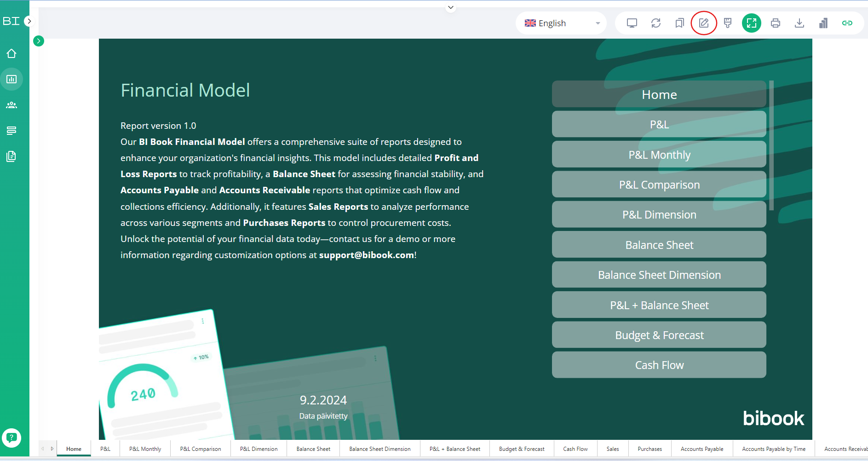Screen dimensions: 868x461
Task: Click the support@bibook.com email text
Action: coord(367,255)
